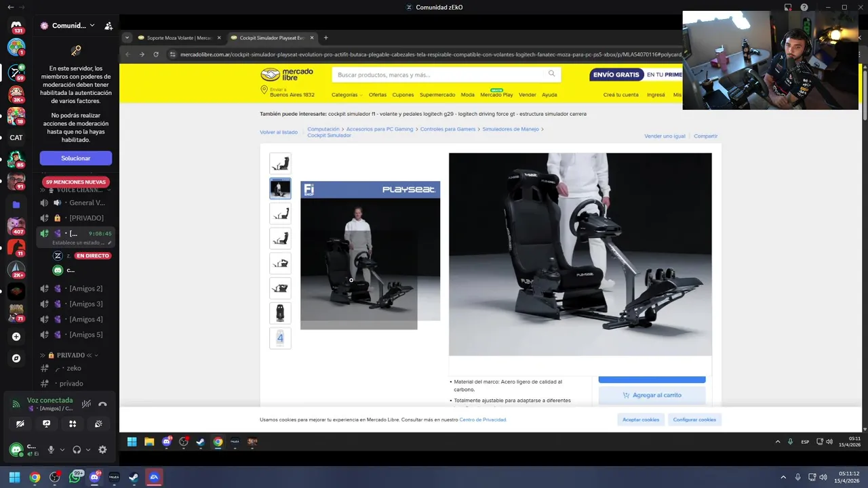The width and height of the screenshot is (868, 488).
Task: Open the CAT server icon
Action: point(16,138)
